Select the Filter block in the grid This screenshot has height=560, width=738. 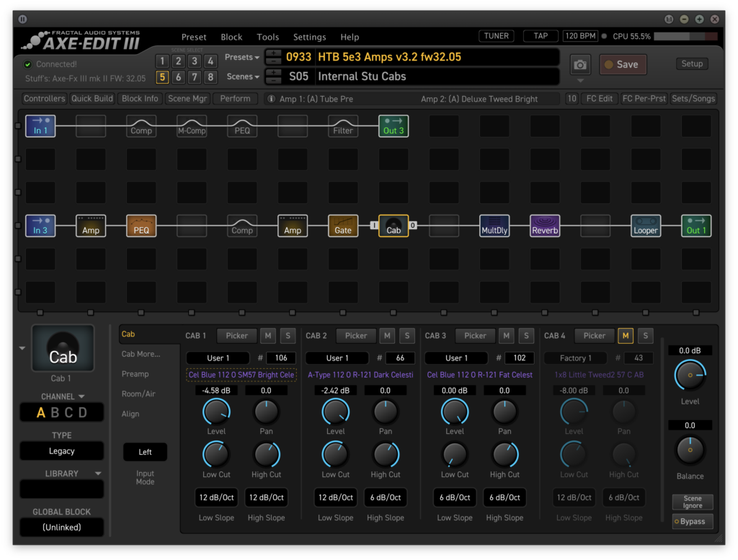(x=342, y=126)
